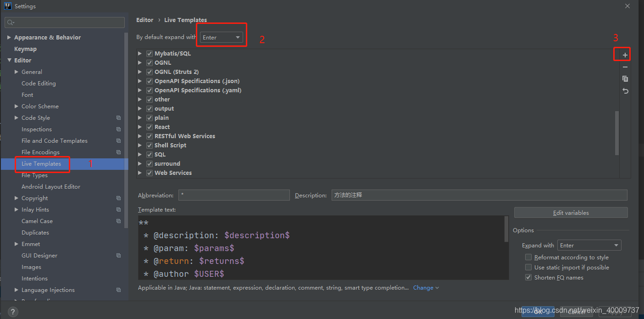Click the project-level icon beside Code Style
644x319 pixels.
tap(118, 118)
